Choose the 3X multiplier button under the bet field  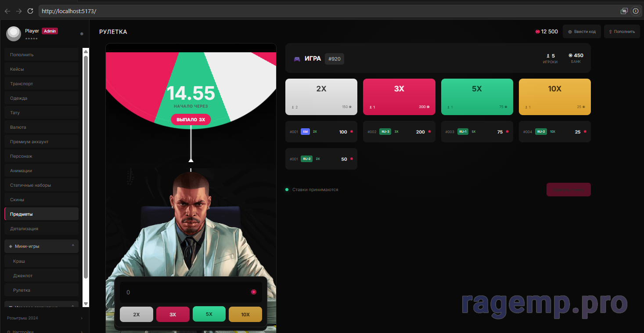[x=173, y=315]
